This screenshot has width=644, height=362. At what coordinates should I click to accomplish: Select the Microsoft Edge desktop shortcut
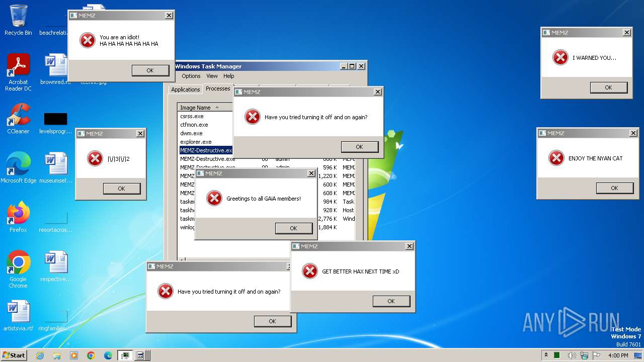tap(18, 168)
